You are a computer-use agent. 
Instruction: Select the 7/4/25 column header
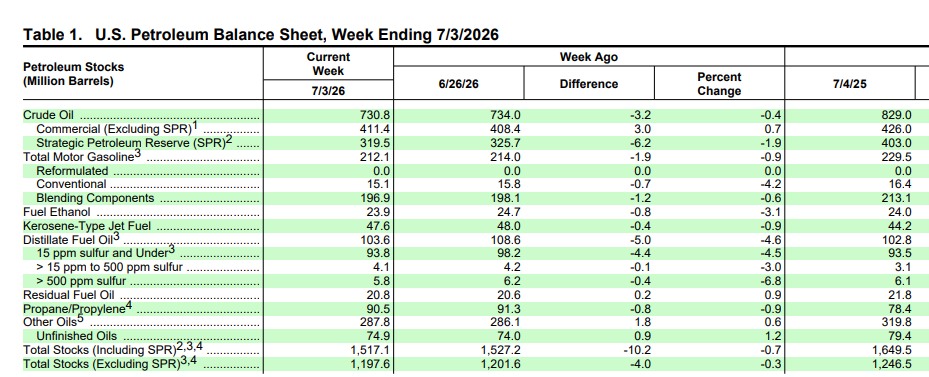click(x=849, y=84)
